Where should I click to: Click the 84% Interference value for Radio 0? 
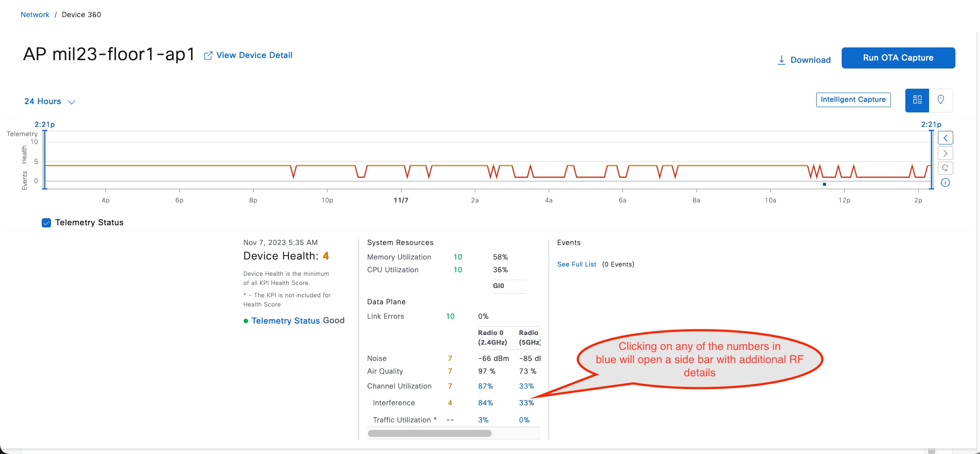[x=485, y=403]
